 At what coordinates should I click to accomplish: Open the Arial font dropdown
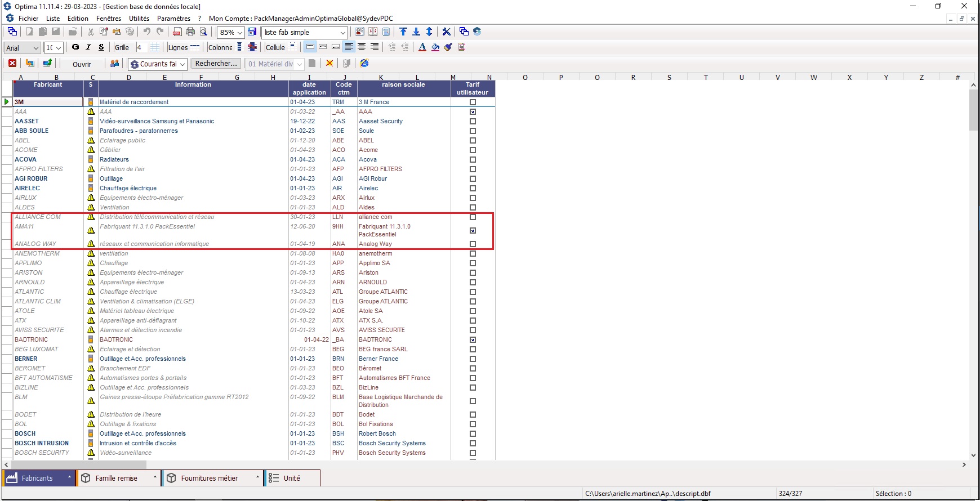click(36, 48)
